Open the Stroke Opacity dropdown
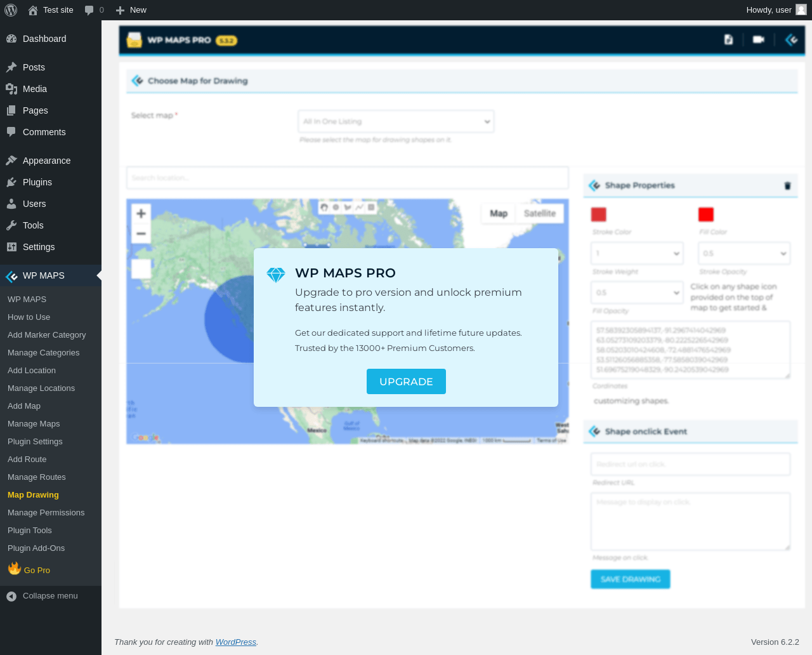 pos(744,253)
